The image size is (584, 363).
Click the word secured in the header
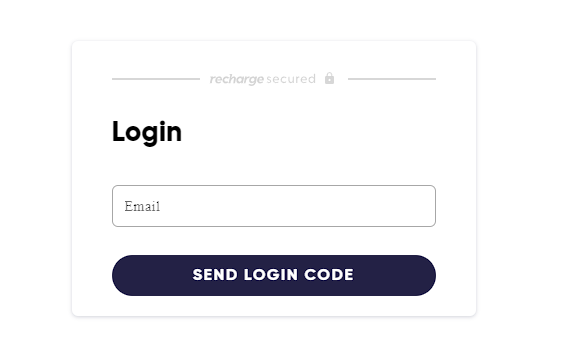291,79
